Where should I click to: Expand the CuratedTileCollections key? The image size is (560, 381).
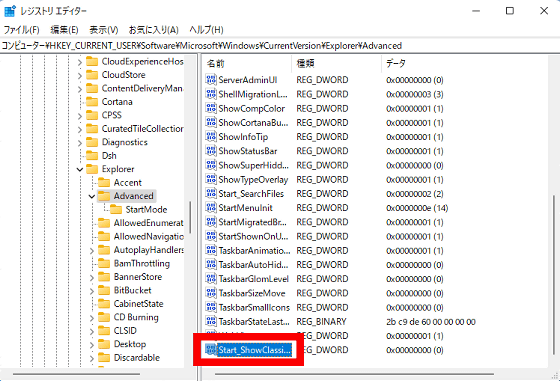80,129
